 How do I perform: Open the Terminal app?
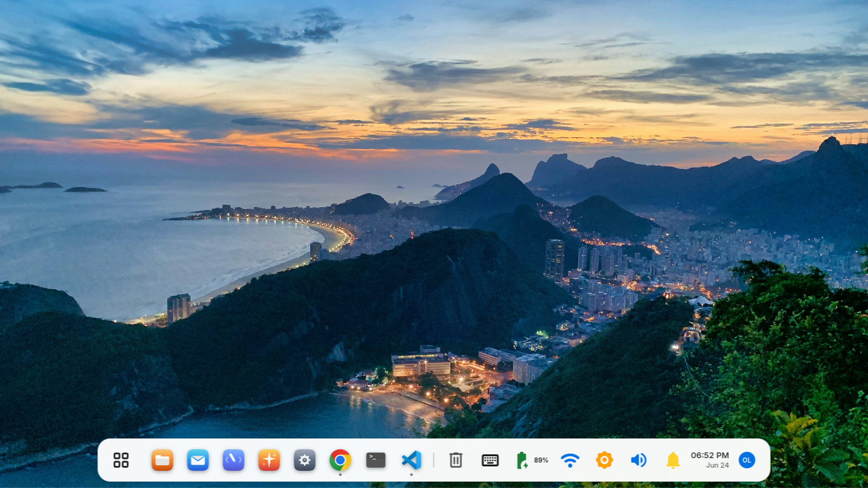pos(376,460)
